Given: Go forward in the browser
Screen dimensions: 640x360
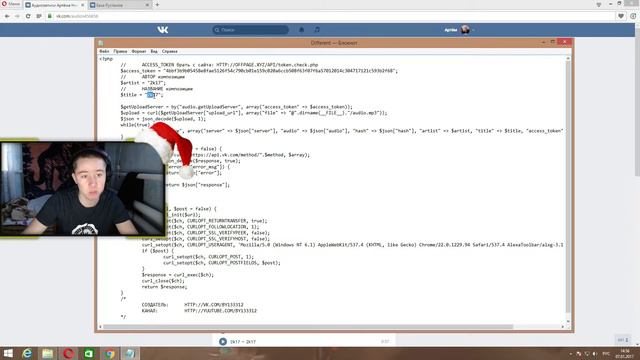Looking at the screenshot, I should tap(17, 16).
